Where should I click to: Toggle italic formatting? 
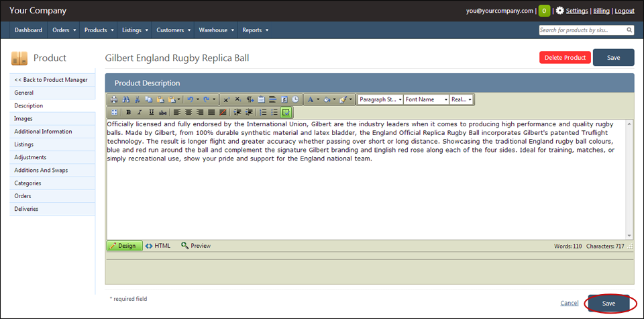coord(140,112)
